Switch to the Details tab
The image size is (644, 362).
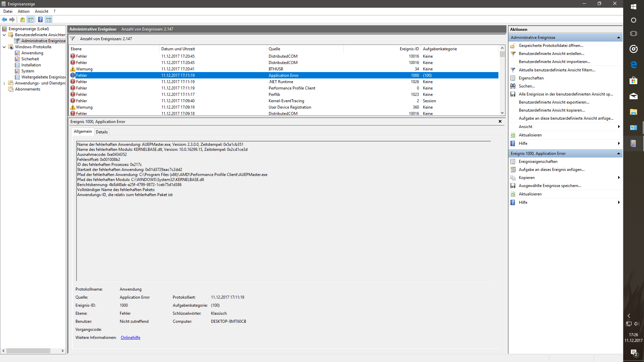(x=102, y=132)
